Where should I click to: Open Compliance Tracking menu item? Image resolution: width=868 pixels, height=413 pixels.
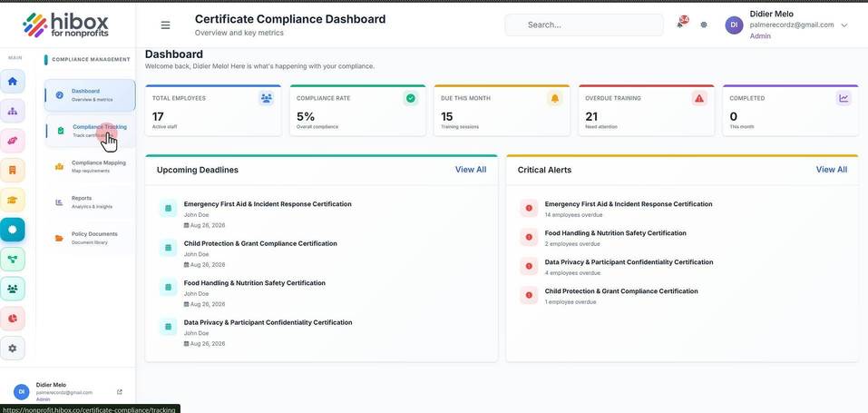90,131
